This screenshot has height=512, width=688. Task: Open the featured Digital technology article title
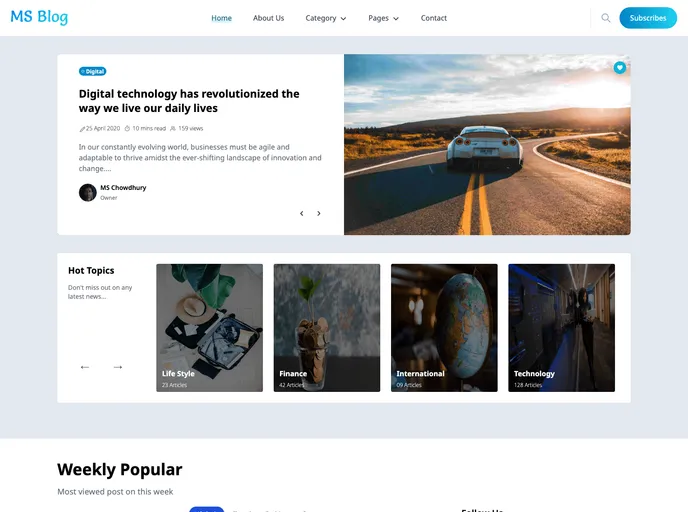pos(189,101)
